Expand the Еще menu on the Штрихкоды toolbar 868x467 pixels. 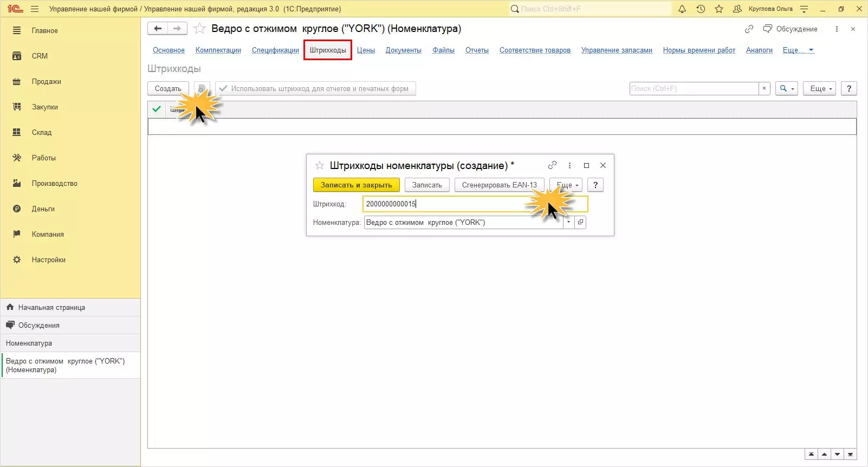coord(820,89)
